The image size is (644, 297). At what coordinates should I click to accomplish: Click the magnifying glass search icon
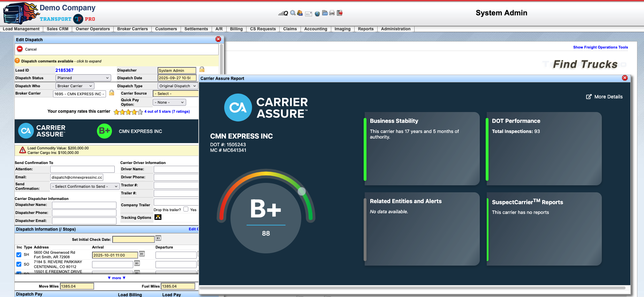coord(293,13)
